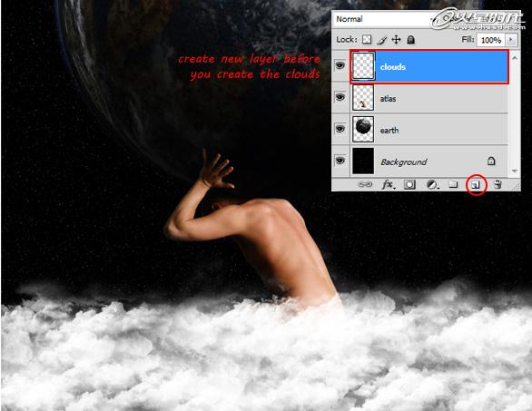532x411 pixels.
Task: Click the Background layer lock icon
Action: coord(491,161)
